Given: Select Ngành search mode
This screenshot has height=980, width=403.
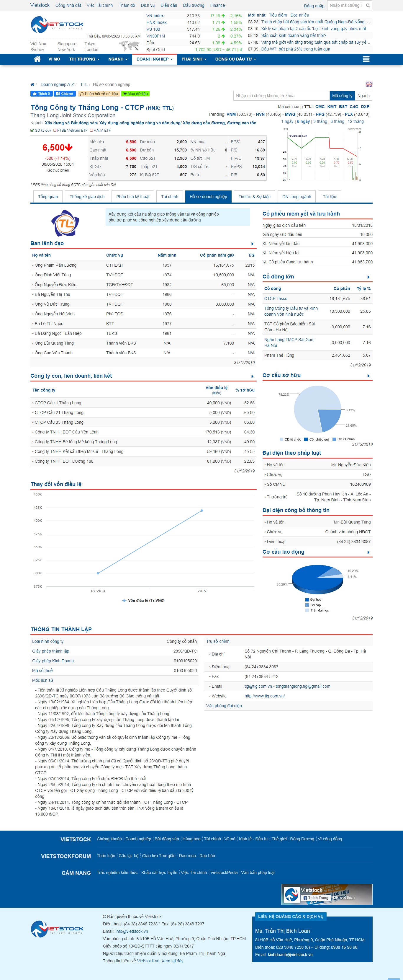Looking at the screenshot, I should tap(363, 95).
